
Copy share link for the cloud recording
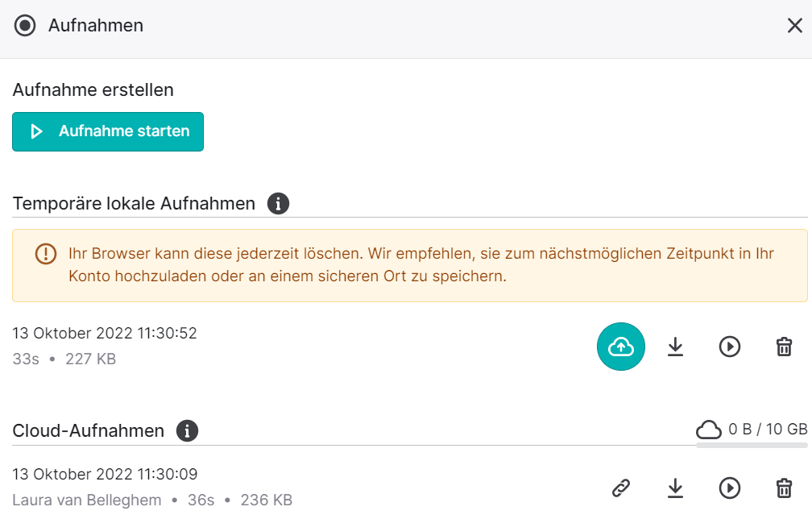point(620,488)
